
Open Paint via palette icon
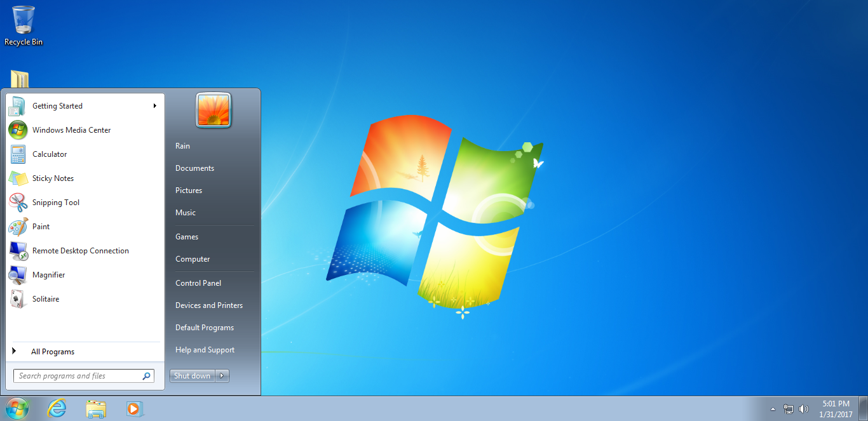18,227
